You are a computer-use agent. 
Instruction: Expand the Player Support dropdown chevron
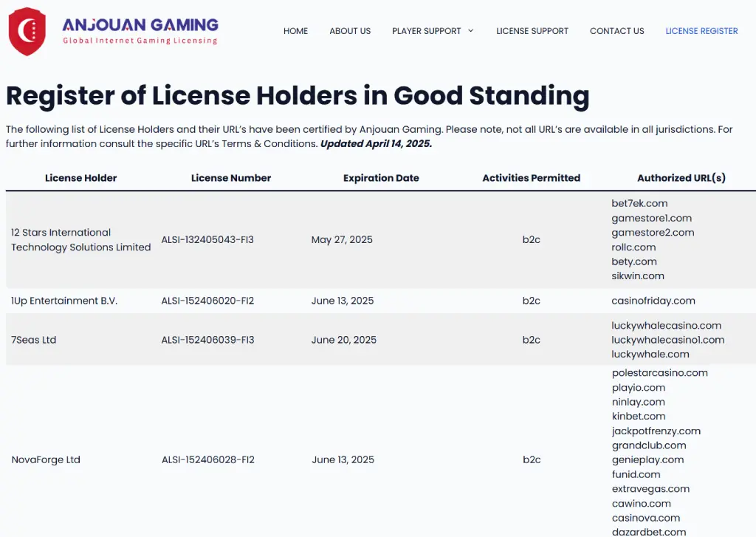pyautogui.click(x=471, y=31)
